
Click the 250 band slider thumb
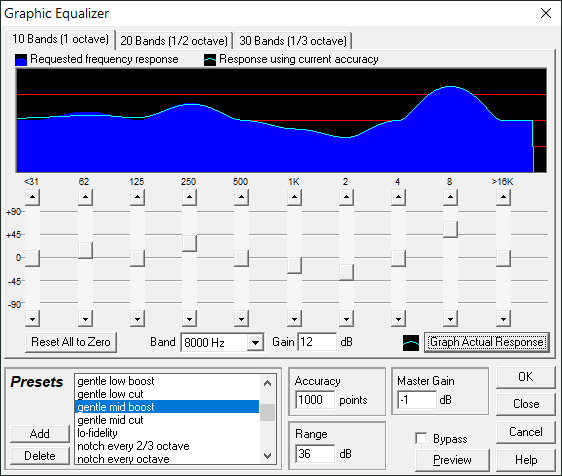pyautogui.click(x=189, y=243)
